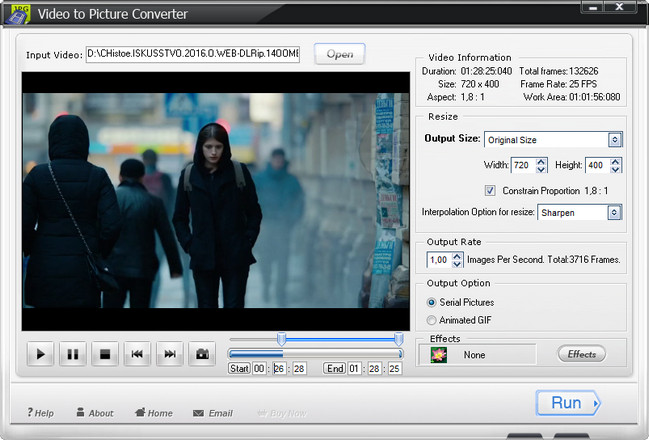The width and height of the screenshot is (649, 440).
Task: Open the About dialog
Action: (x=94, y=413)
